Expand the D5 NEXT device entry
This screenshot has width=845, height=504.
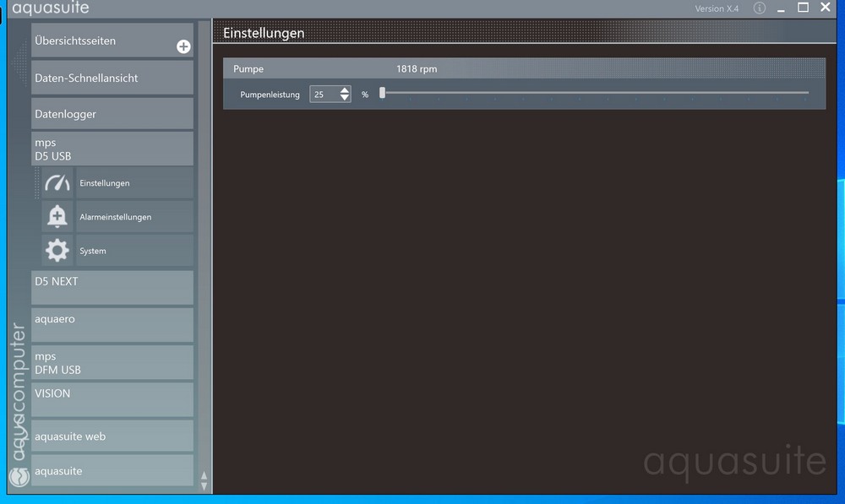coord(112,288)
